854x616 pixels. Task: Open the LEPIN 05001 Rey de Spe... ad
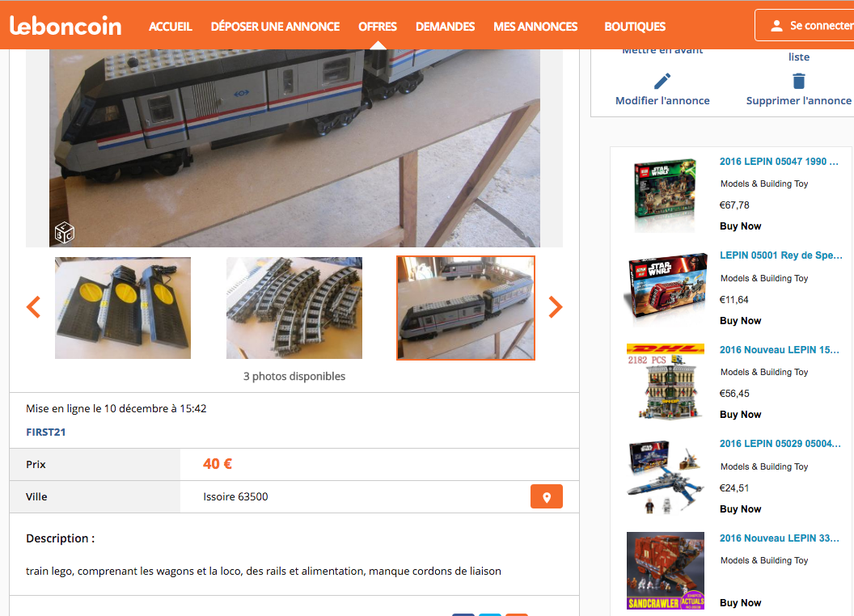tap(780, 255)
